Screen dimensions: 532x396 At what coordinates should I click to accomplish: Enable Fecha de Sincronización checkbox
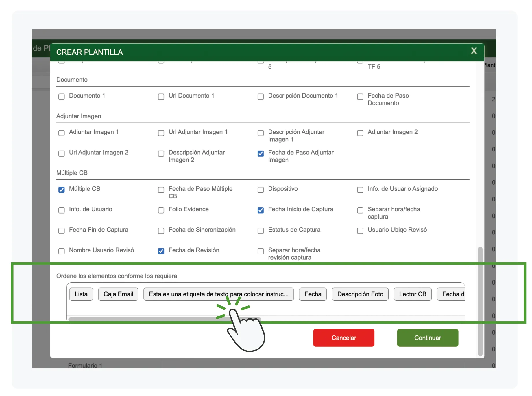click(x=161, y=231)
